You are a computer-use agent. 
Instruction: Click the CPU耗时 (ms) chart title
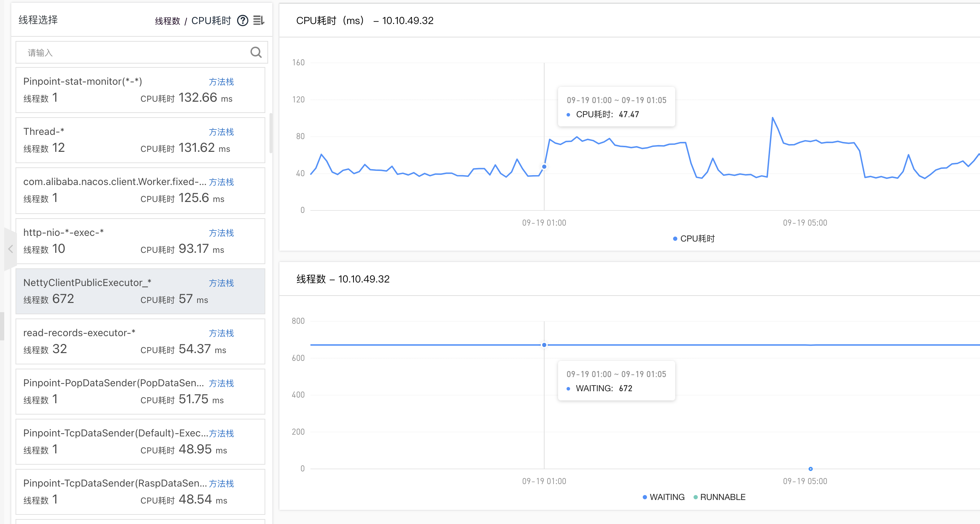point(365,21)
